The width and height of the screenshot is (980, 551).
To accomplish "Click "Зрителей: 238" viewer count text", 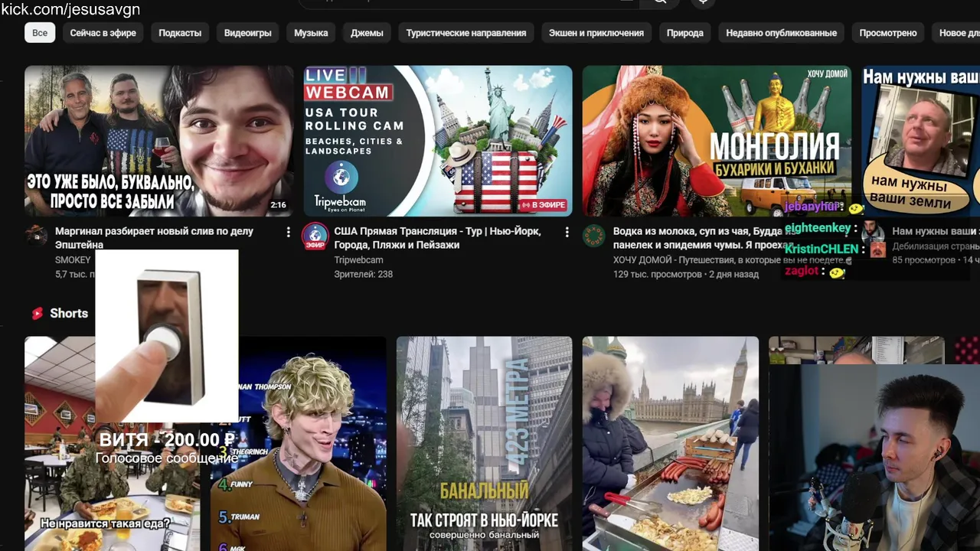I will pos(364,274).
